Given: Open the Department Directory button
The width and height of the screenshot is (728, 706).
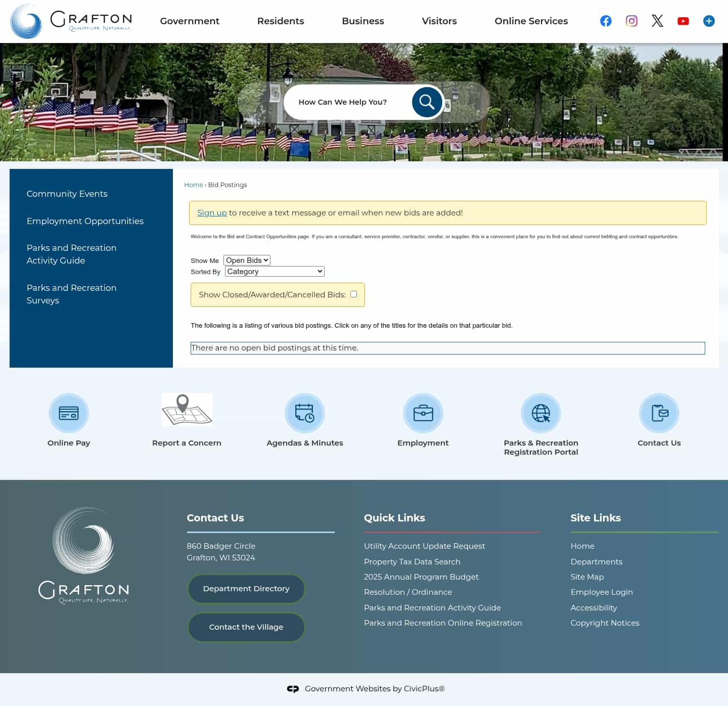Looking at the screenshot, I should [246, 588].
